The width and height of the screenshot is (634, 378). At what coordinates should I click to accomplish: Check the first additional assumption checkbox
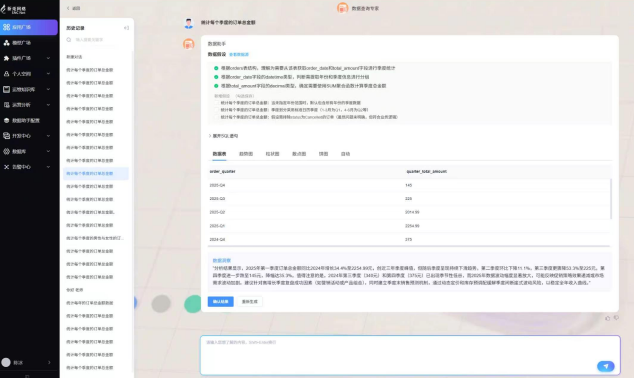pos(216,103)
